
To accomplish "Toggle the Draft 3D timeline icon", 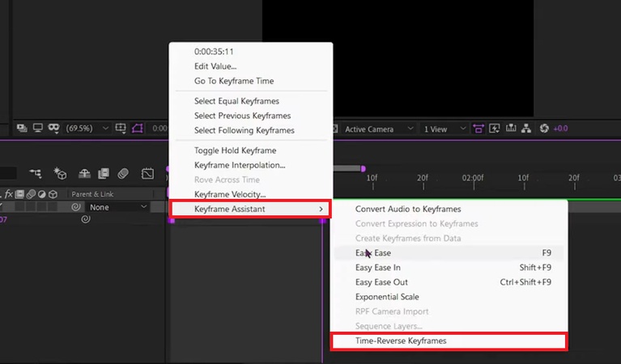I will [60, 173].
